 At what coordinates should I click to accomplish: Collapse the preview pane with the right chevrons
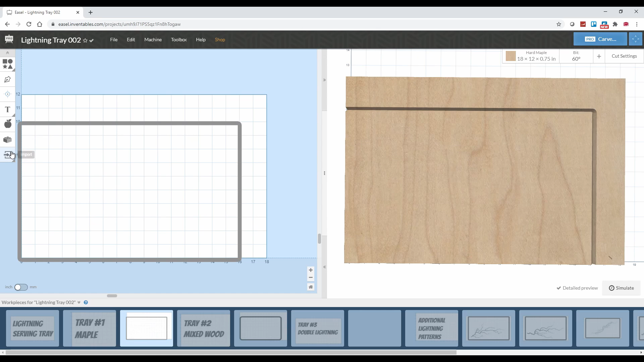324,80
